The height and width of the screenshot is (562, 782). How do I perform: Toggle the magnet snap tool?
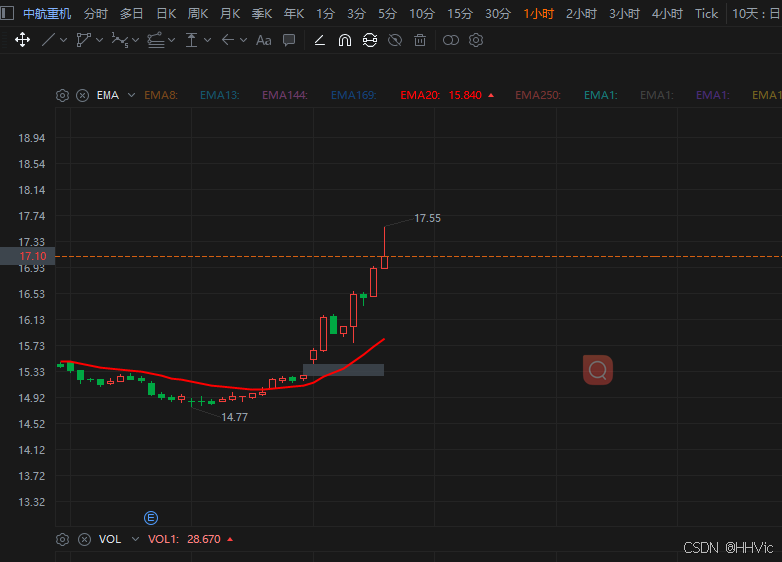tap(345, 40)
